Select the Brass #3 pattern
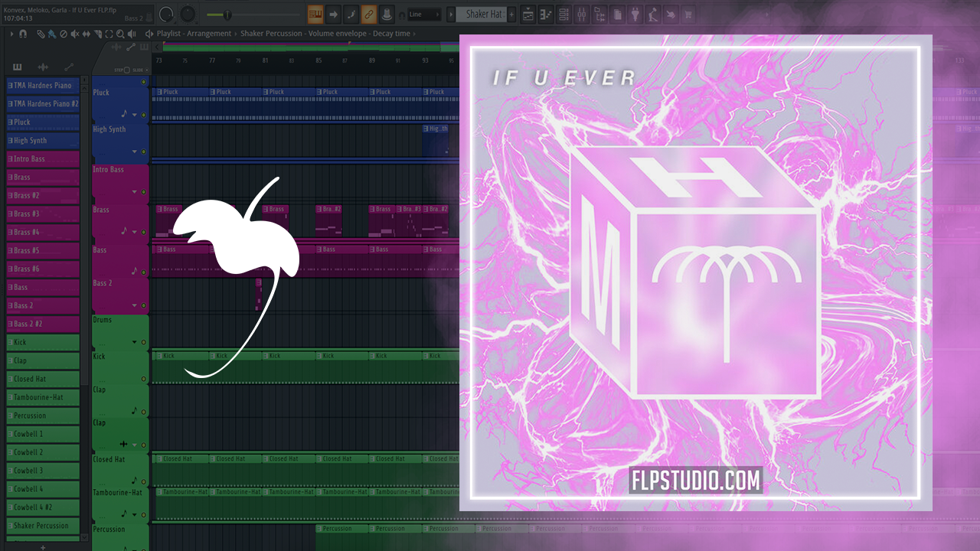The image size is (980, 551). pos(43,214)
